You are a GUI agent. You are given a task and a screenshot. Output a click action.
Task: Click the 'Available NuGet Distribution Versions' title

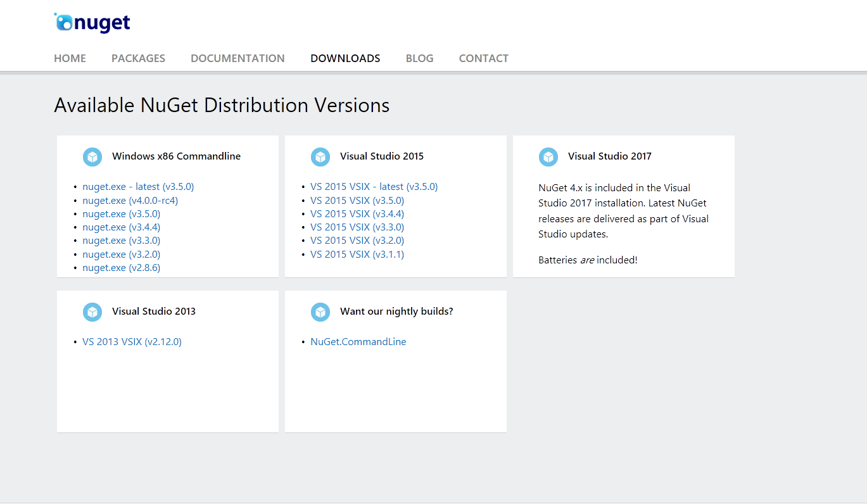pyautogui.click(x=222, y=105)
